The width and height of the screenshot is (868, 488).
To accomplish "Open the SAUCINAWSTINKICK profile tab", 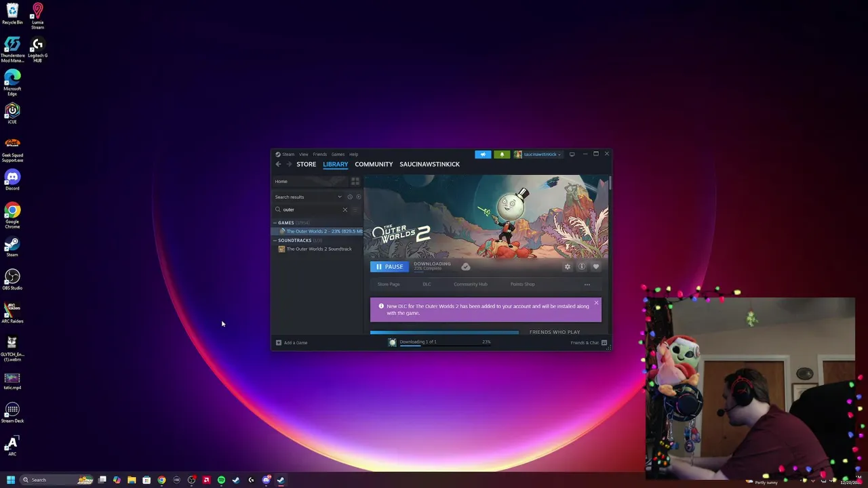I will [429, 164].
